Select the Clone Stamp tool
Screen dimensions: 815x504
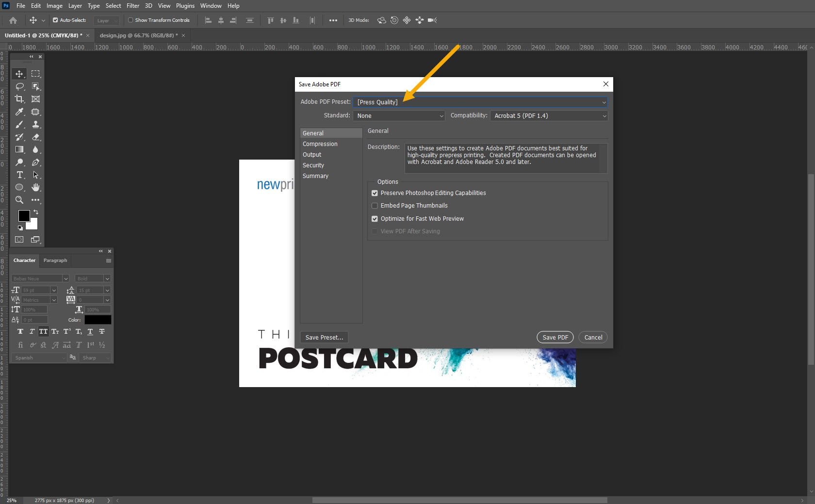click(x=35, y=124)
